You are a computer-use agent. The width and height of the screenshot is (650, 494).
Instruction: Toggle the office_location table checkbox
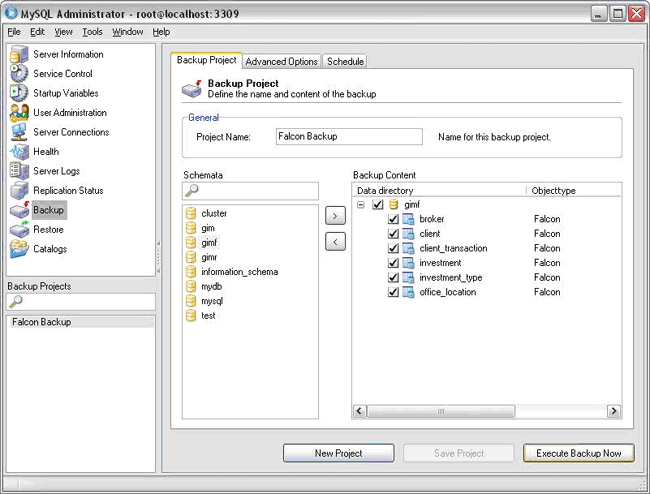click(393, 292)
